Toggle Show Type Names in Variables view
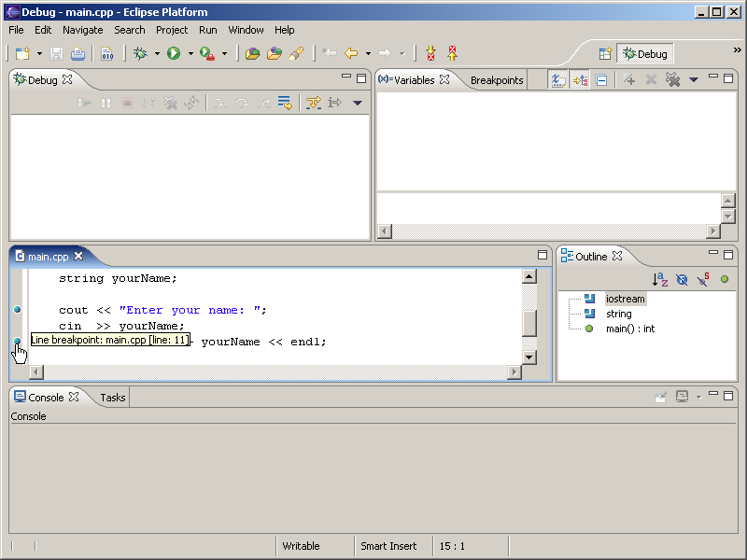This screenshot has width=747, height=560. 558,80
